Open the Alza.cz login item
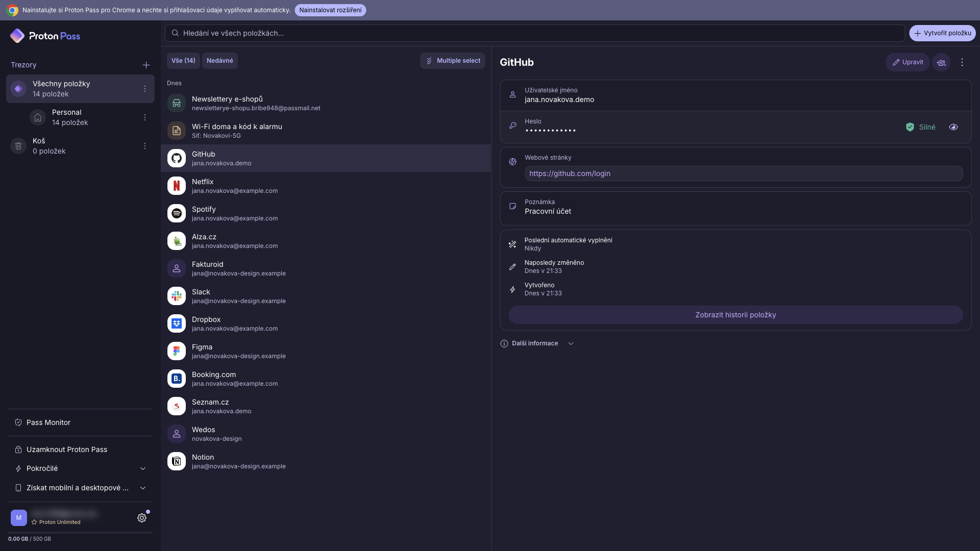 (326, 241)
